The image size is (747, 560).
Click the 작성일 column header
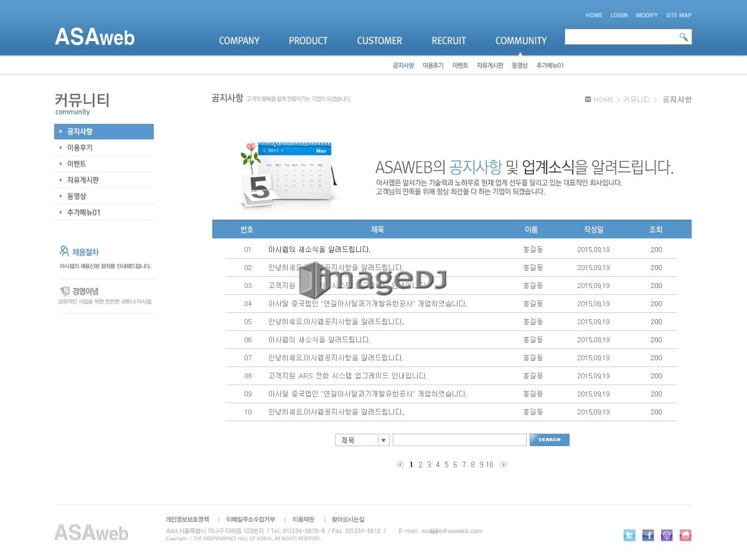pyautogui.click(x=593, y=230)
